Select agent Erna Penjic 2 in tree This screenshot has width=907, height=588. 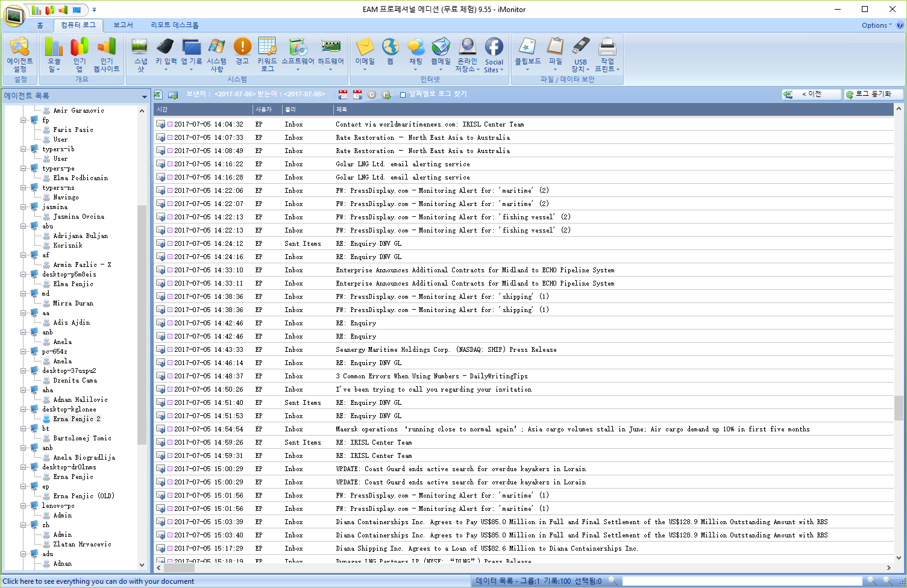click(77, 419)
